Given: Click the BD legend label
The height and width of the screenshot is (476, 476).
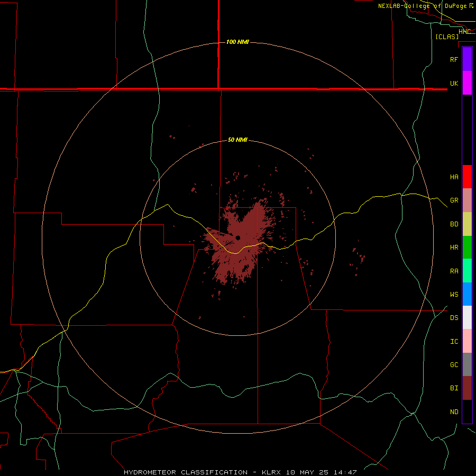Looking at the screenshot, I should coord(454,224).
